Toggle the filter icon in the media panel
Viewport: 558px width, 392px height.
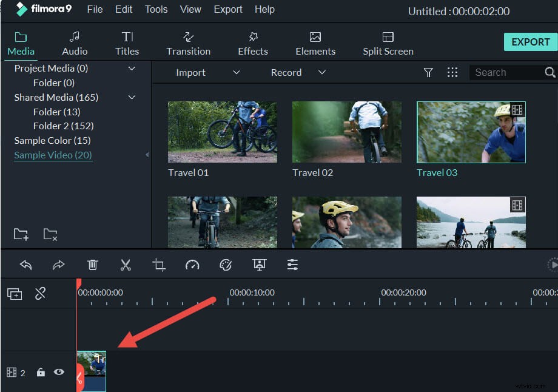click(428, 72)
